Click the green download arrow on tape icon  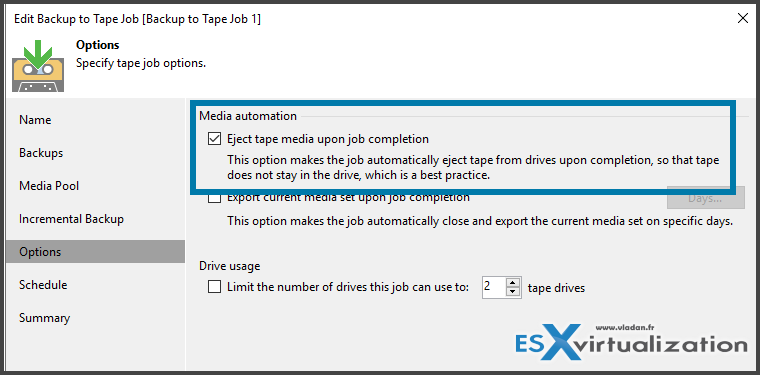[x=39, y=56]
